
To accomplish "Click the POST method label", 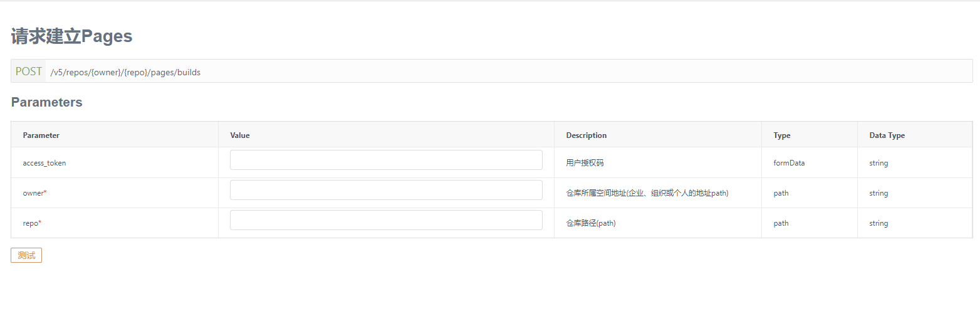I will click(x=29, y=71).
